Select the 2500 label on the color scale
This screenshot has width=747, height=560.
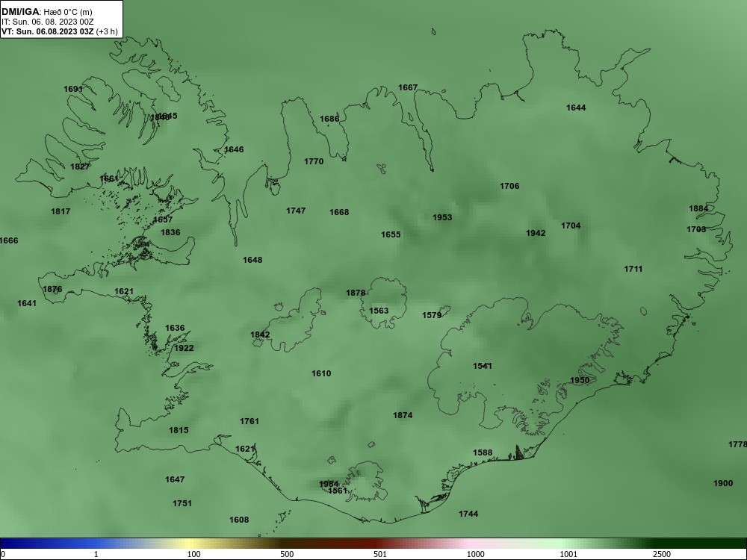(662, 555)
